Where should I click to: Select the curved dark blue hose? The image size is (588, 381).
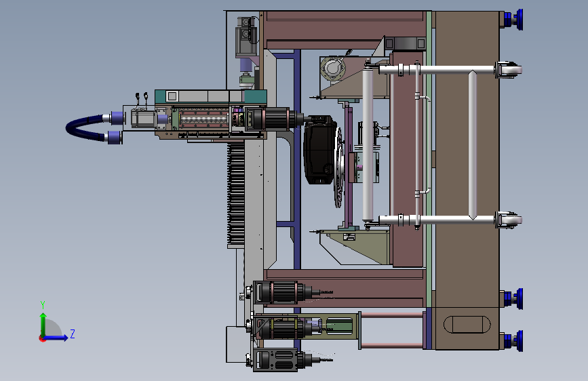(84, 128)
